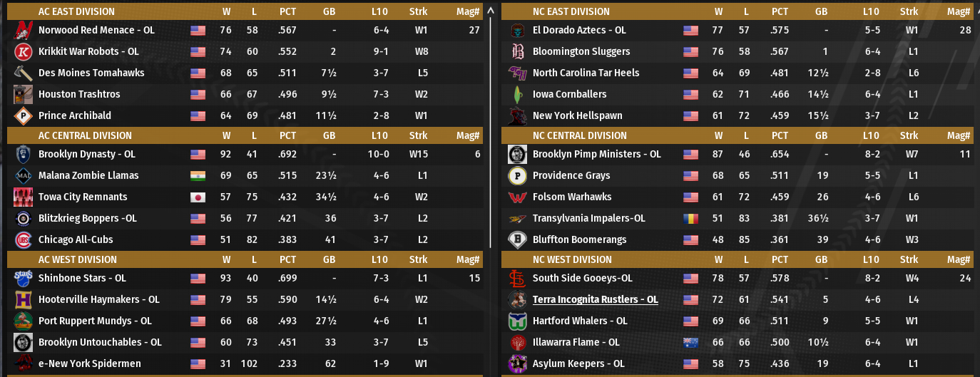Click the Providence Grays logo icon

click(x=517, y=175)
